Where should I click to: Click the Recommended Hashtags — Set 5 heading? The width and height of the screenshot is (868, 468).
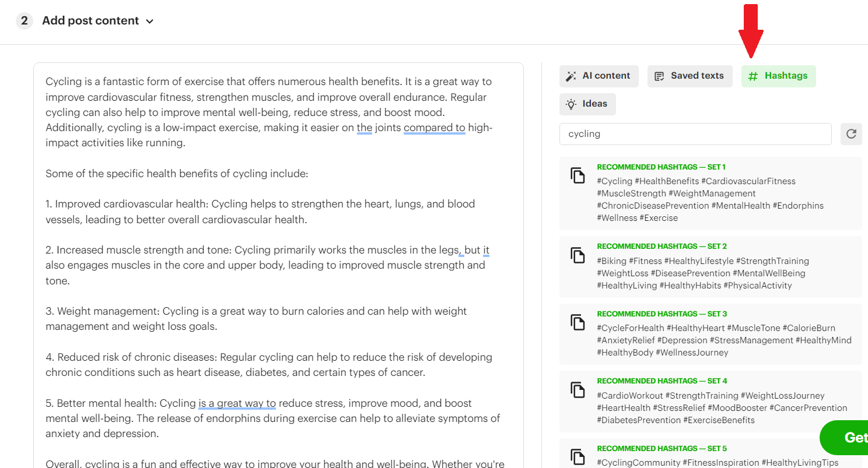pos(662,449)
